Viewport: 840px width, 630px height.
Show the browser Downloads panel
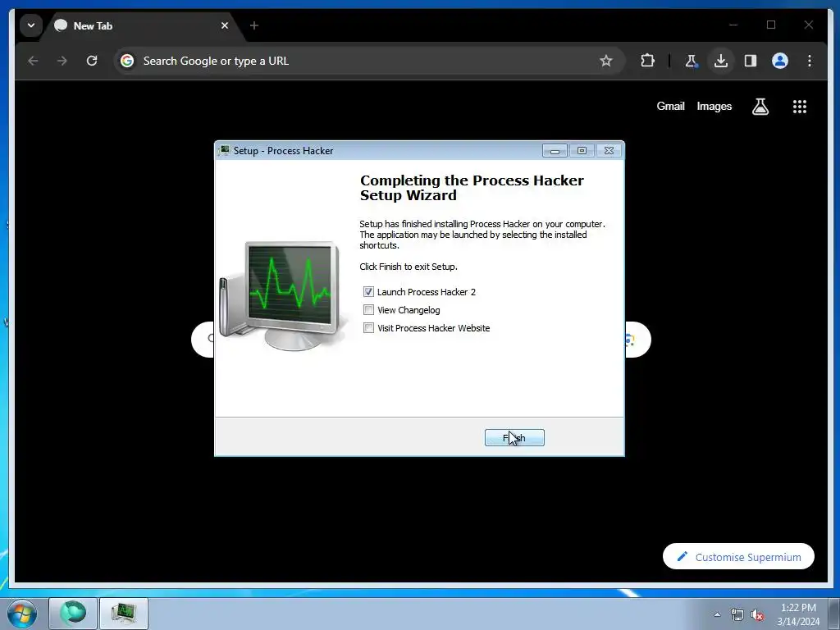pos(721,61)
